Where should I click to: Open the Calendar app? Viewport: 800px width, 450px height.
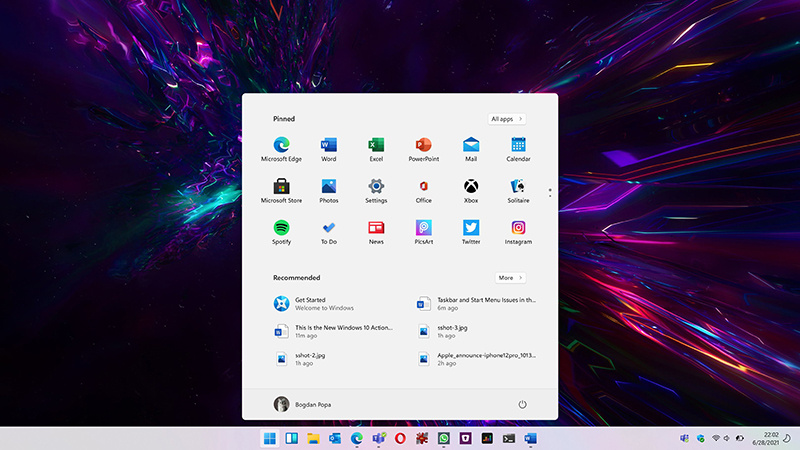[518, 149]
